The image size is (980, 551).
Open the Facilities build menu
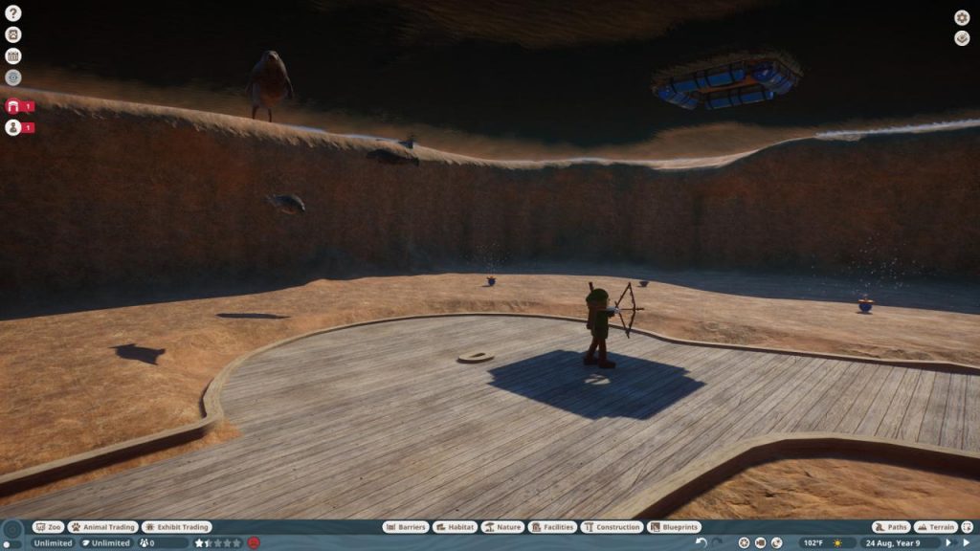[552, 527]
